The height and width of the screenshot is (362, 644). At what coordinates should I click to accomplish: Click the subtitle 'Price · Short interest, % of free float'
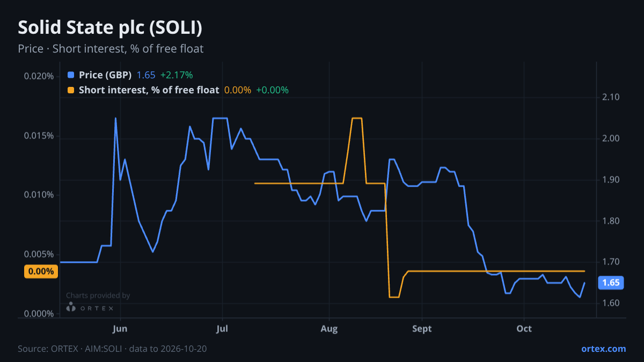(111, 49)
